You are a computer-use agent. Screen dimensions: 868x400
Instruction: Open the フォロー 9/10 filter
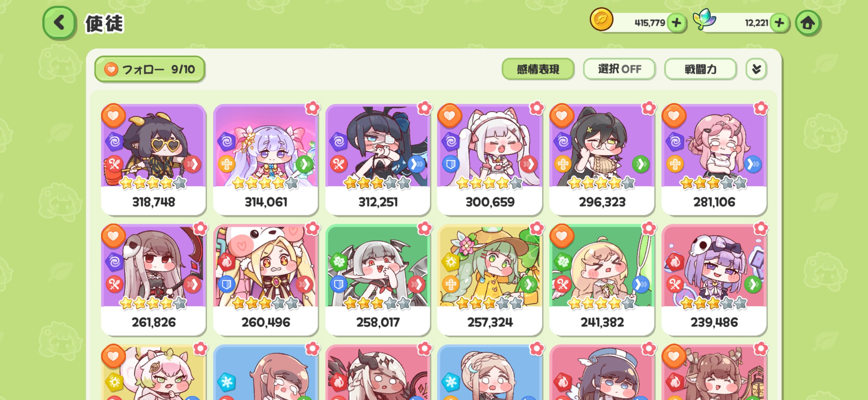tap(150, 69)
